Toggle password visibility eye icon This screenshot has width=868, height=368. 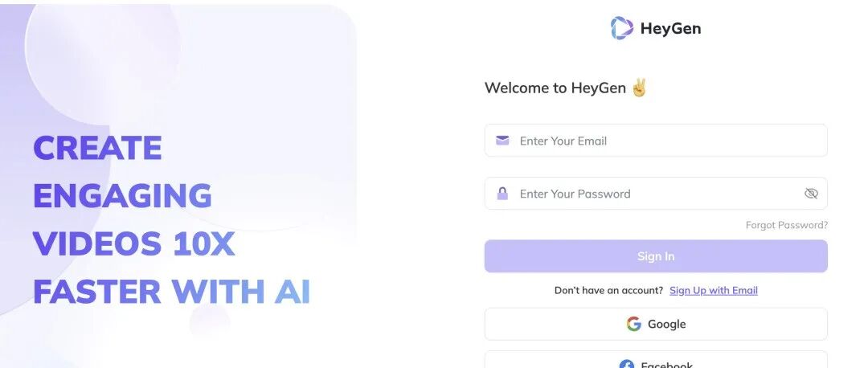[x=811, y=194]
